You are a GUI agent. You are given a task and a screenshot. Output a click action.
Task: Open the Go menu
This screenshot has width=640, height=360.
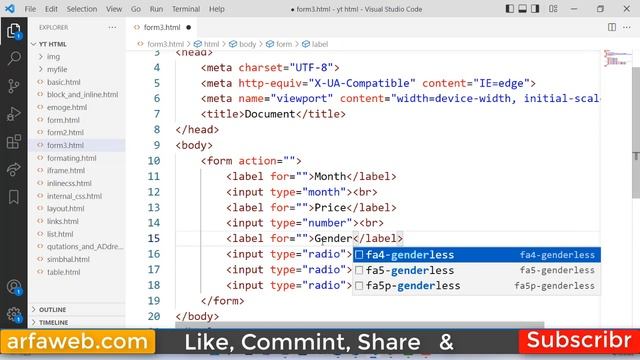pyautogui.click(x=136, y=9)
